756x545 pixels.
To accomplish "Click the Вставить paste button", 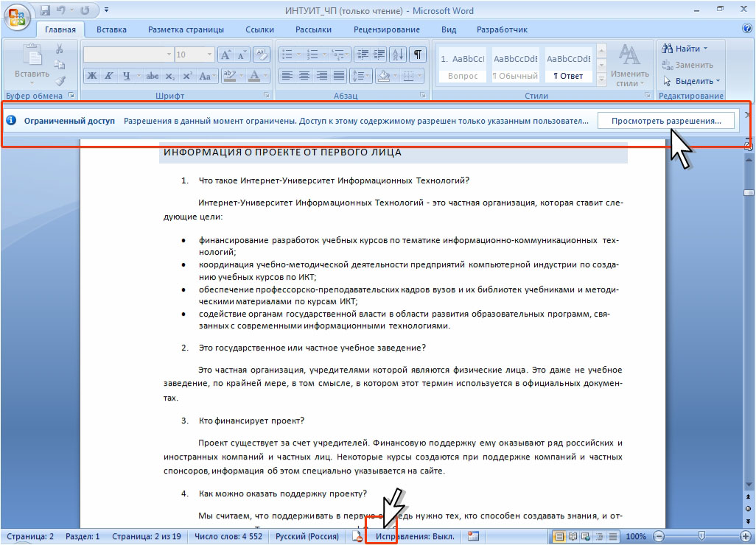I will [32, 65].
